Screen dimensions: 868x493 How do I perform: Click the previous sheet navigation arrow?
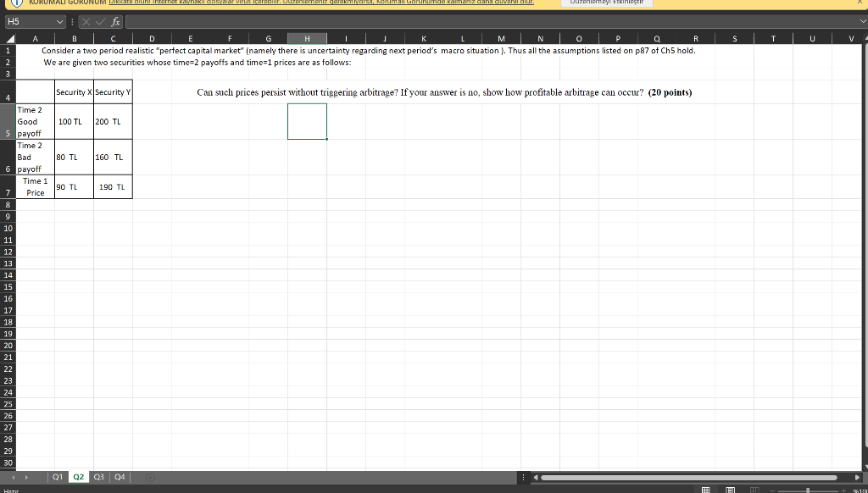pos(12,477)
